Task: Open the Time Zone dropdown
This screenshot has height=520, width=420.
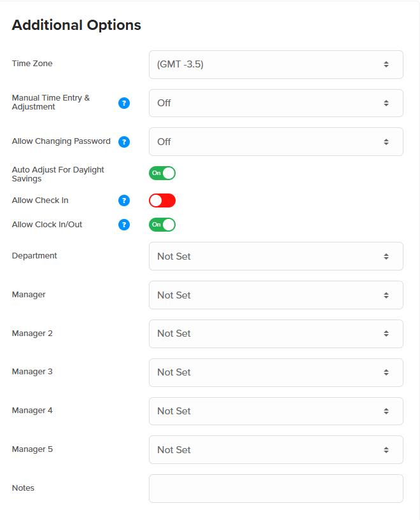Action: coord(276,64)
